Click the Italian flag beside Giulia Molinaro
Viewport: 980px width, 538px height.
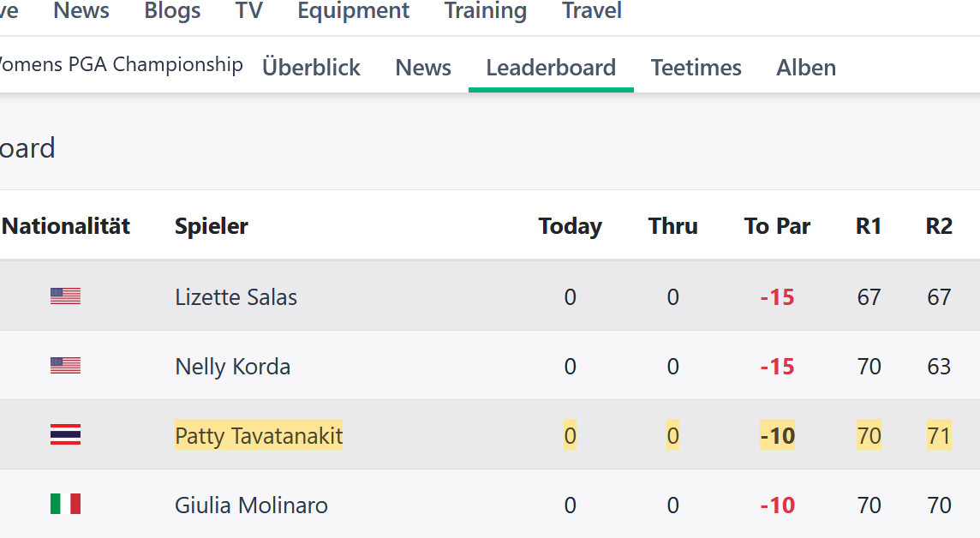click(65, 505)
